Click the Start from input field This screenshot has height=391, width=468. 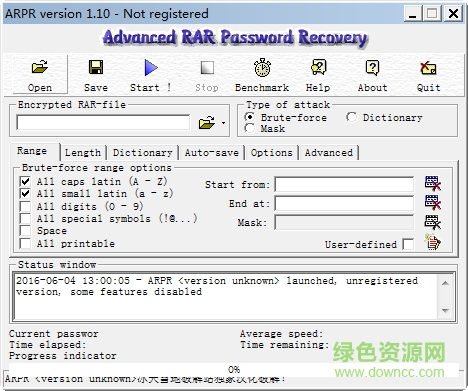click(x=344, y=184)
